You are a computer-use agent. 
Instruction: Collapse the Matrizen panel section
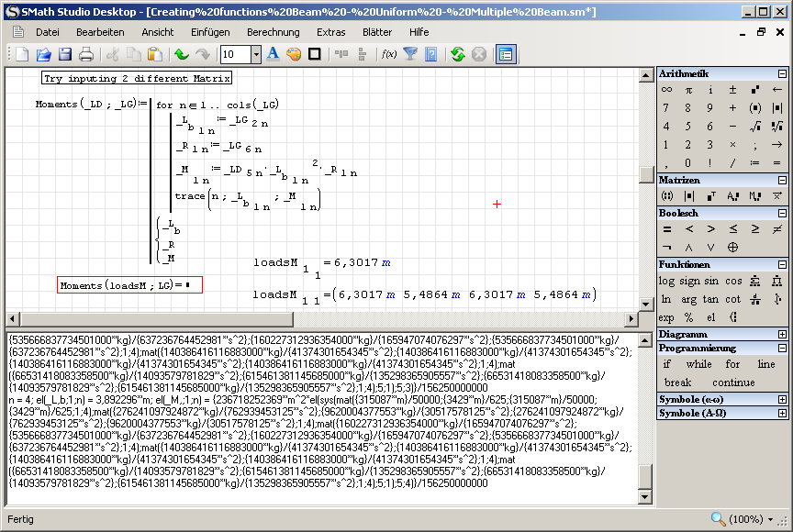(782, 181)
